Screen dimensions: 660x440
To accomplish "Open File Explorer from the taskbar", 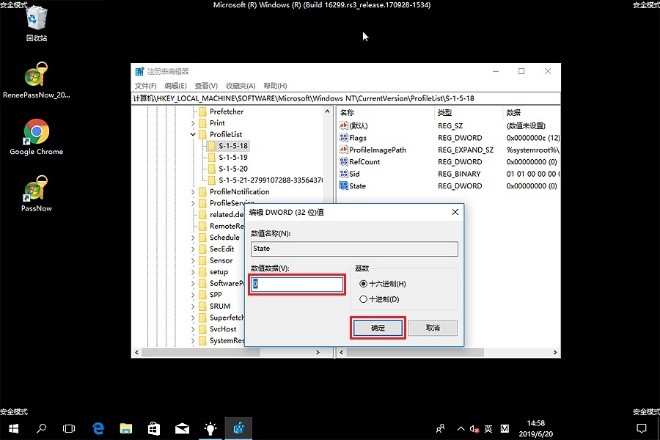I will click(x=126, y=429).
